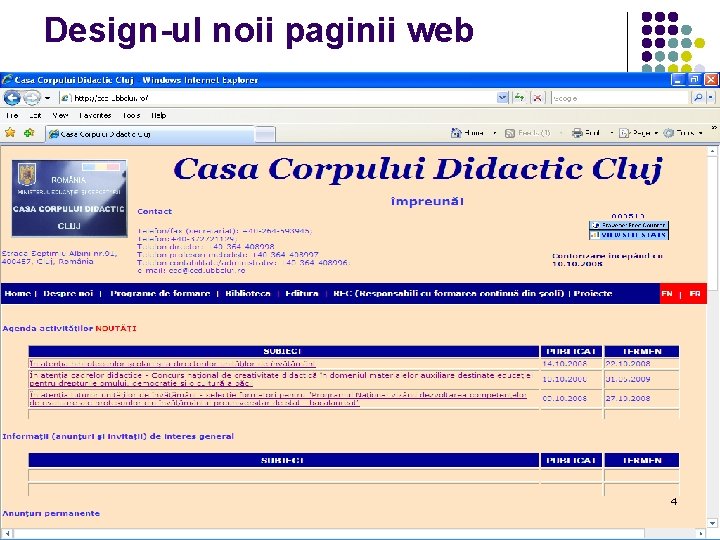Select the Casa Corpului Didactic Cluj tab

point(149,134)
